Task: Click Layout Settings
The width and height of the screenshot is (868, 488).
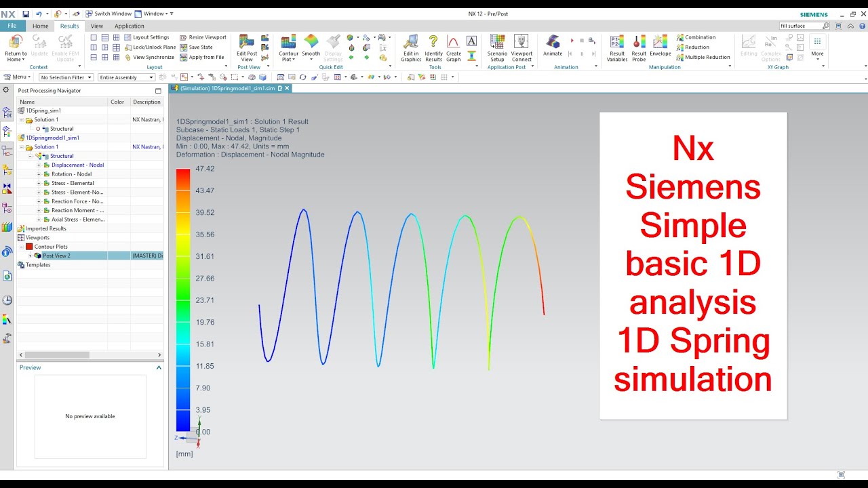Action: pyautogui.click(x=146, y=37)
